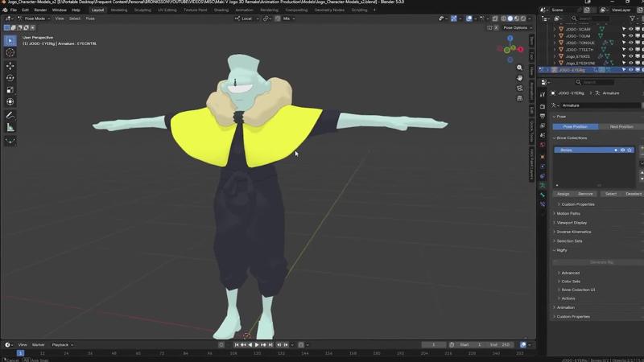Open the Local orientation dropdown
The width and height of the screenshot is (644, 362).
pyautogui.click(x=247, y=19)
